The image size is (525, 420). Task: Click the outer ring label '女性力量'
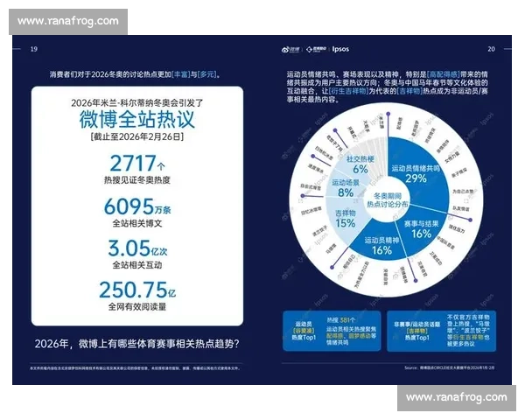point(452,157)
